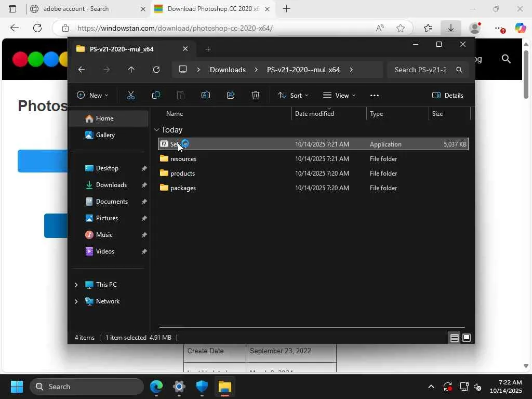The image size is (532, 399).
Task: Open Edge downloads icon in browser toolbar
Action: [x=450, y=28]
